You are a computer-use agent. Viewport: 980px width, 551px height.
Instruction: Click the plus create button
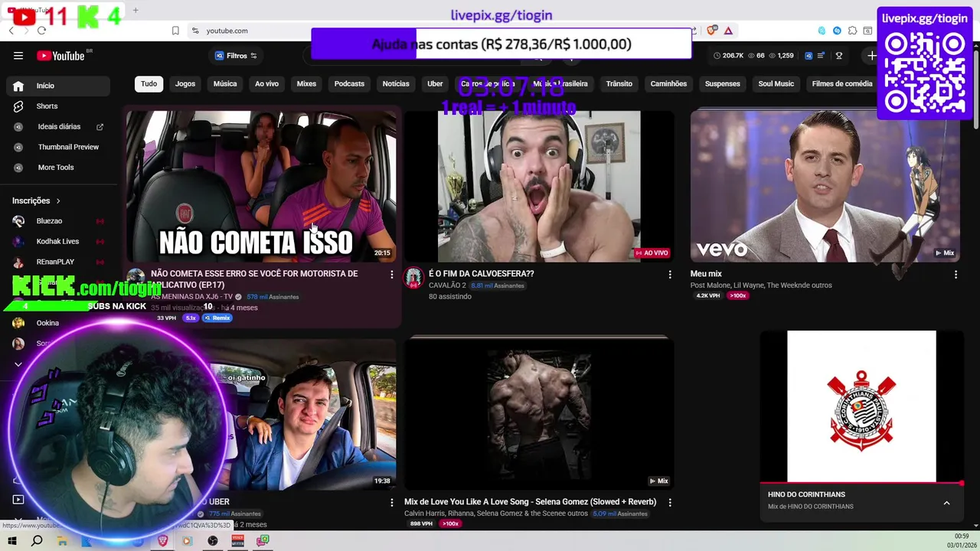coord(871,55)
